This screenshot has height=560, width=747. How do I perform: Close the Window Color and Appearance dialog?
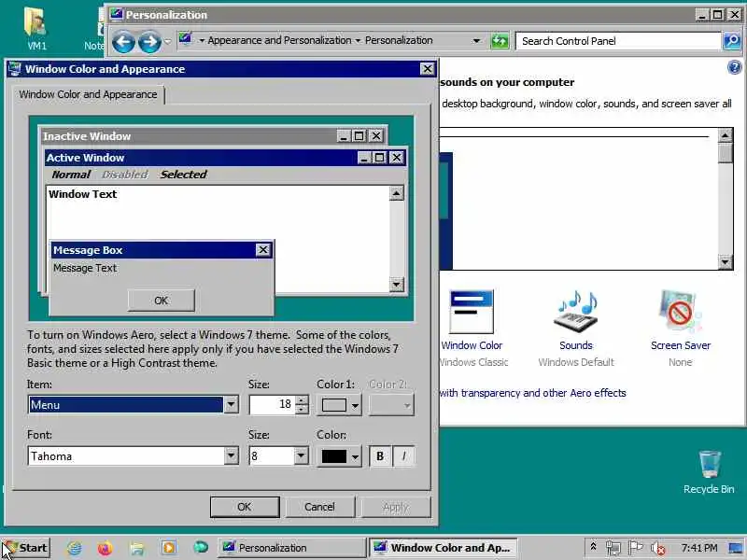click(428, 69)
